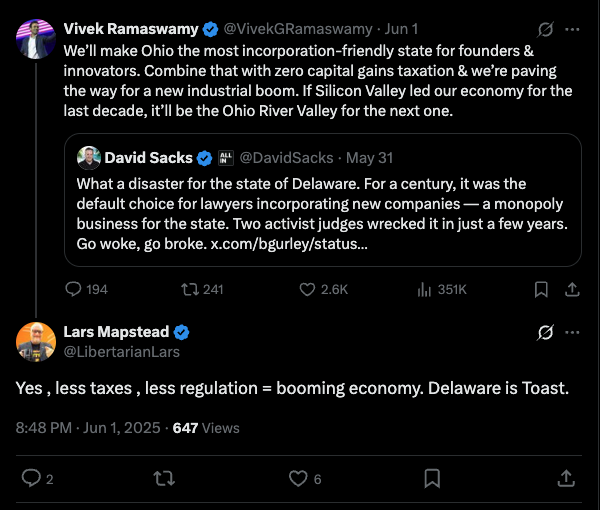This screenshot has height=510, width=600.
Task: Repost Vivek Ramaswamy's post with 241 reposts
Action: [x=202, y=290]
